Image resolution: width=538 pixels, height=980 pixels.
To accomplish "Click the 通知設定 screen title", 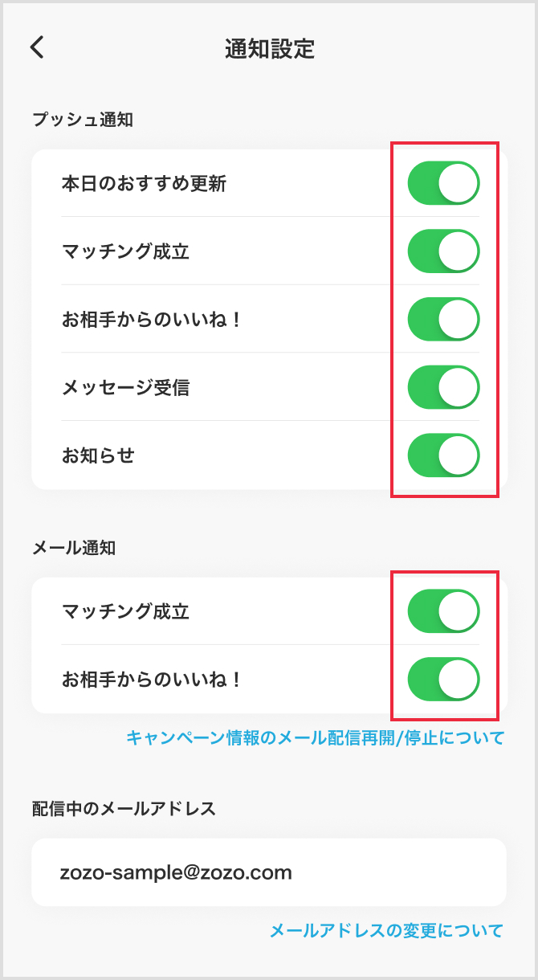I will pyautogui.click(x=269, y=48).
